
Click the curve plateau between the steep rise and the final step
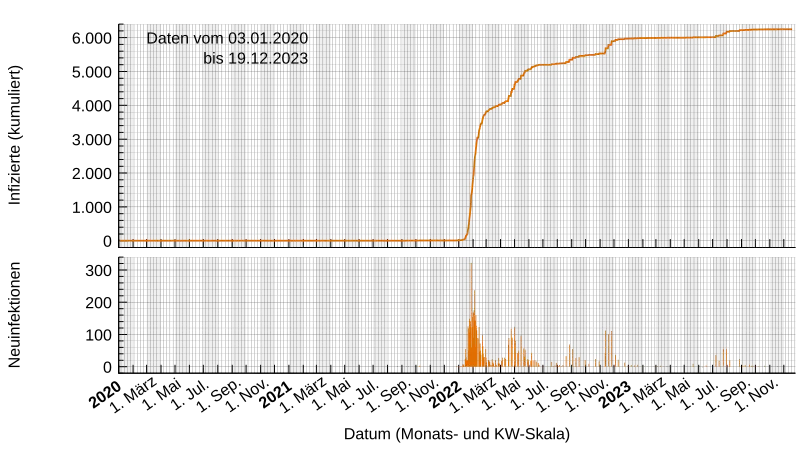660,38
